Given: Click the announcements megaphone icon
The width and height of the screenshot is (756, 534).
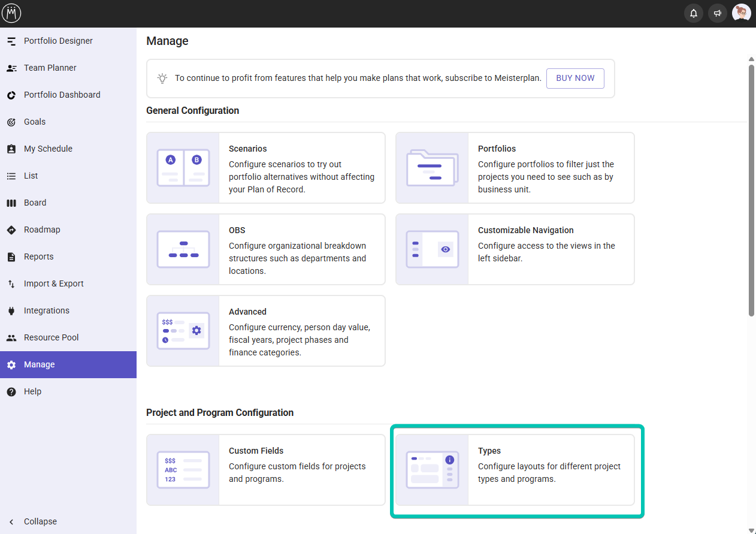Looking at the screenshot, I should (x=717, y=13).
